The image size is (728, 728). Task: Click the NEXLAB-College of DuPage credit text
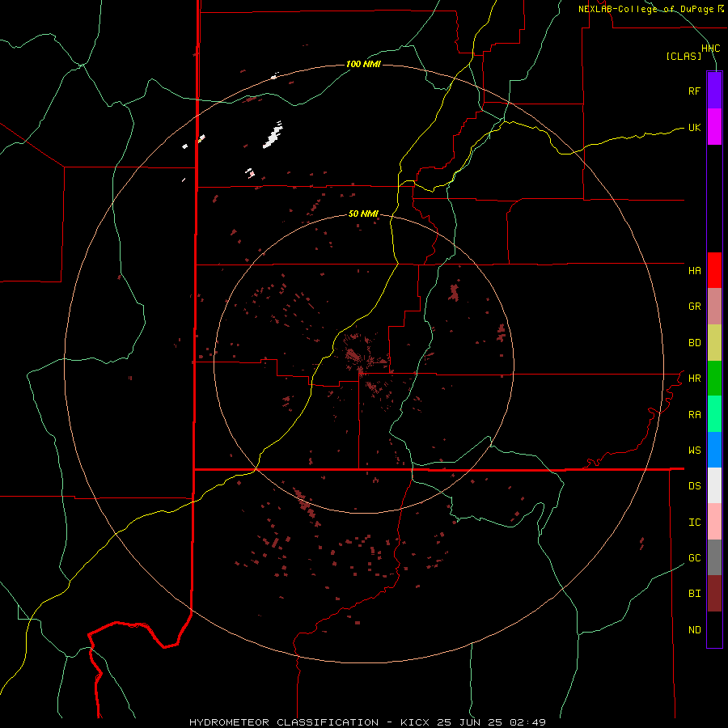645,9
